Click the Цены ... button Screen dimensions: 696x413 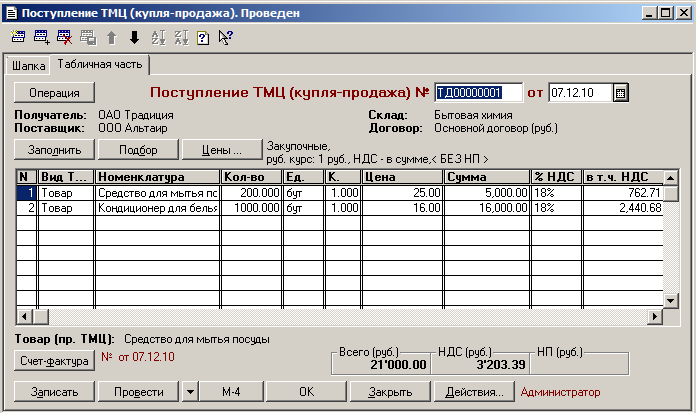pos(222,150)
